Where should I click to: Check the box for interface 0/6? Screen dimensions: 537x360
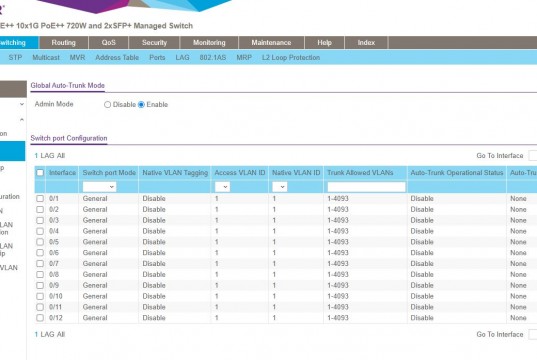[x=40, y=253]
